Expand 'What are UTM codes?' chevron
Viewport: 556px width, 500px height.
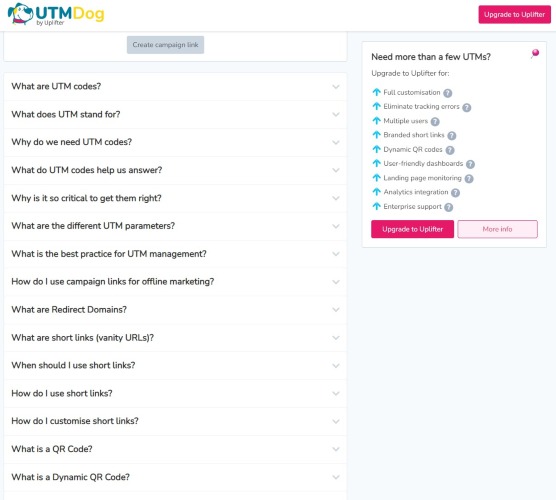(336, 87)
